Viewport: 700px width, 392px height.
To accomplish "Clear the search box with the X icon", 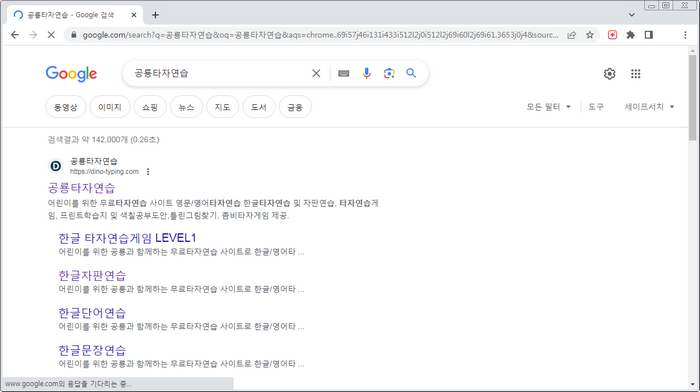I will [316, 73].
